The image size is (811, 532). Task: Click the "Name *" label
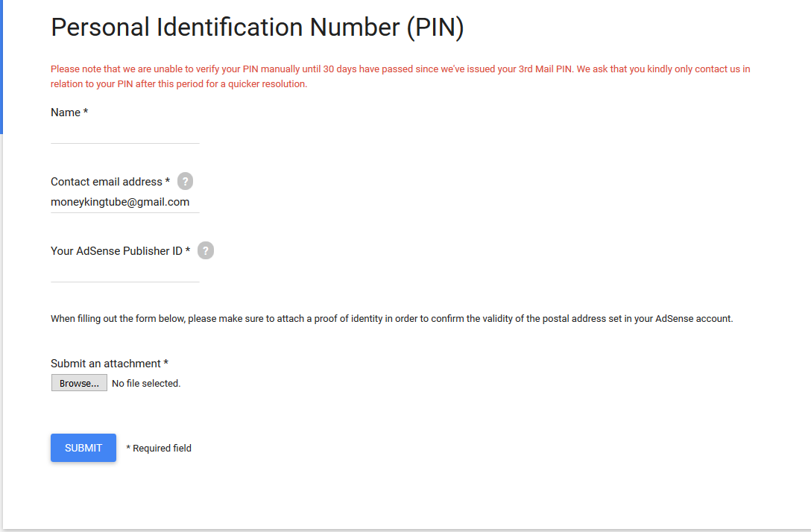(x=69, y=113)
